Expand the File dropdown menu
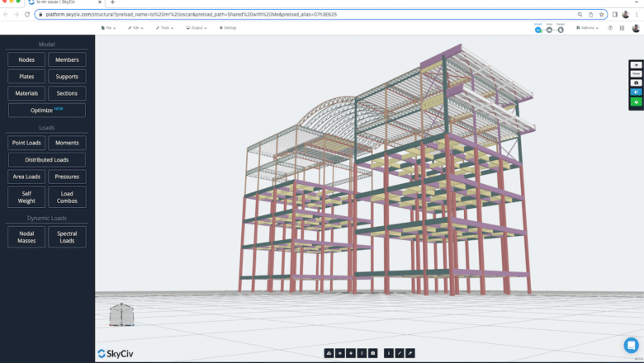Image resolution: width=644 pixels, height=363 pixels. pos(108,28)
